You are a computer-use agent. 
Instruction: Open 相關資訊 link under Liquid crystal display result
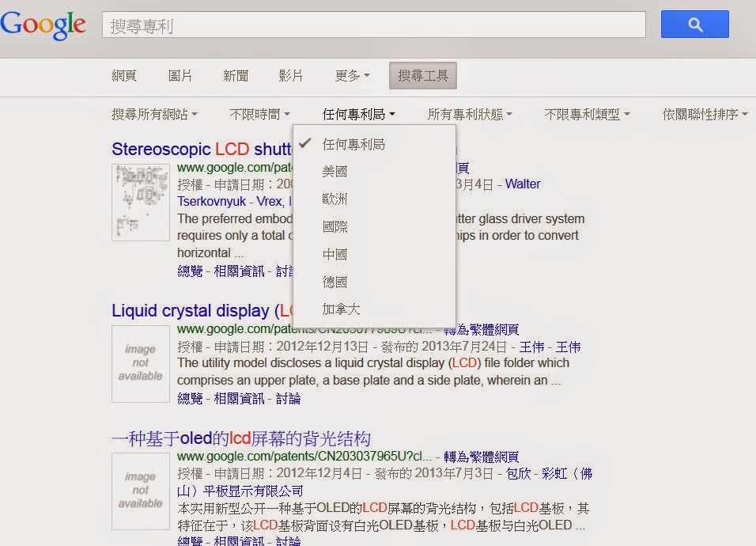[x=239, y=398]
